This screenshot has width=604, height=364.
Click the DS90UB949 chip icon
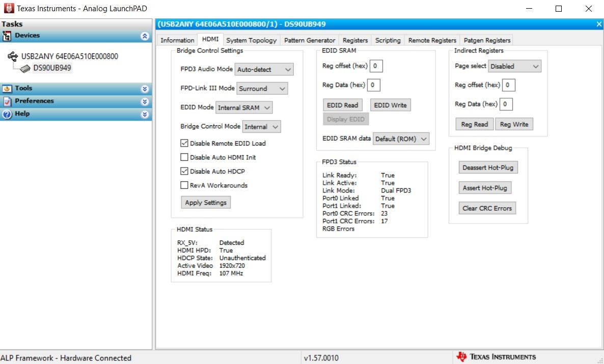pos(25,69)
